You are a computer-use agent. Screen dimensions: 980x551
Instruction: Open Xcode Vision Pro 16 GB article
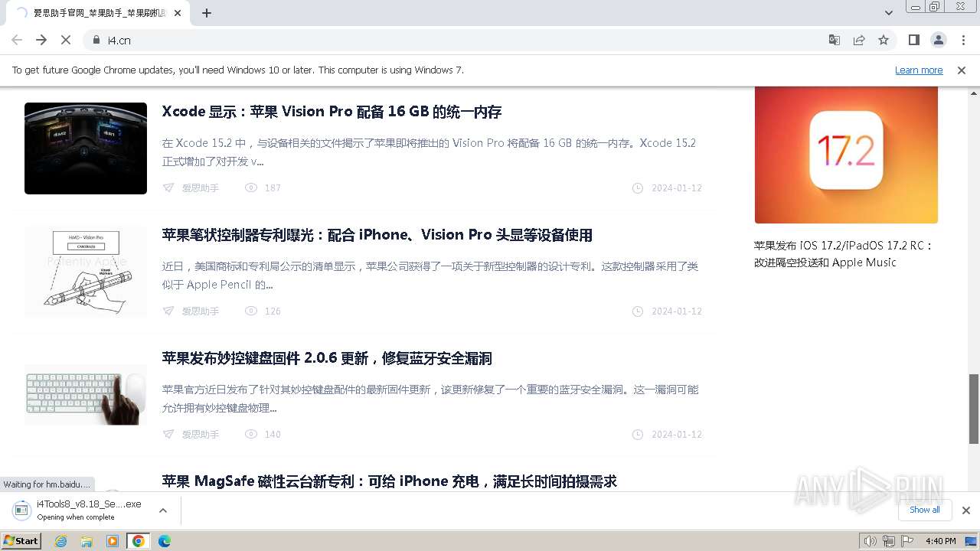click(x=332, y=112)
